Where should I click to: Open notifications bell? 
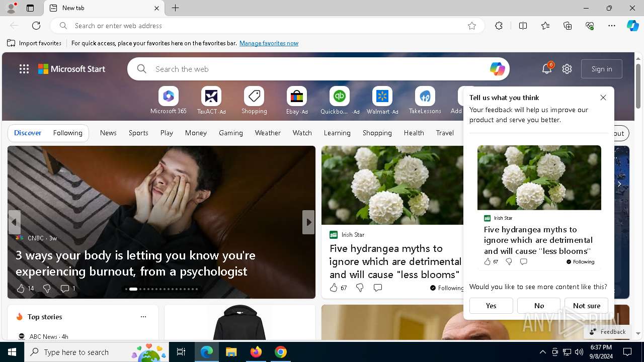pyautogui.click(x=547, y=69)
